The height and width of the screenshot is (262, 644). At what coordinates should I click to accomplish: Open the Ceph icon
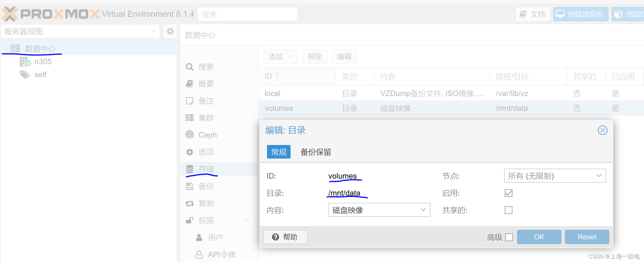190,135
